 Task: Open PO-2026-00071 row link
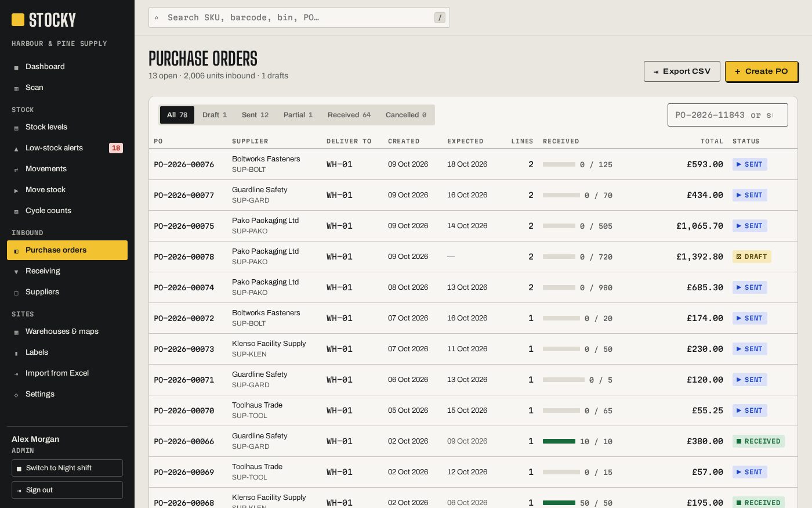point(184,380)
